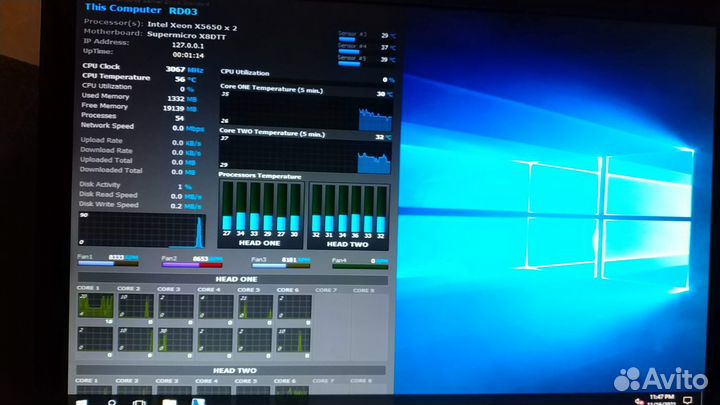
Task: Click the taskbar search icon
Action: click(112, 402)
